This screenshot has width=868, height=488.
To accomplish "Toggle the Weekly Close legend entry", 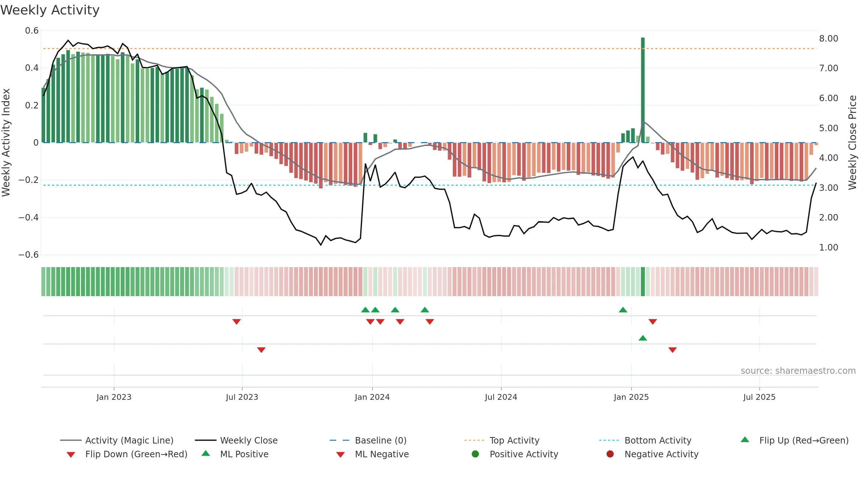I will [x=236, y=440].
